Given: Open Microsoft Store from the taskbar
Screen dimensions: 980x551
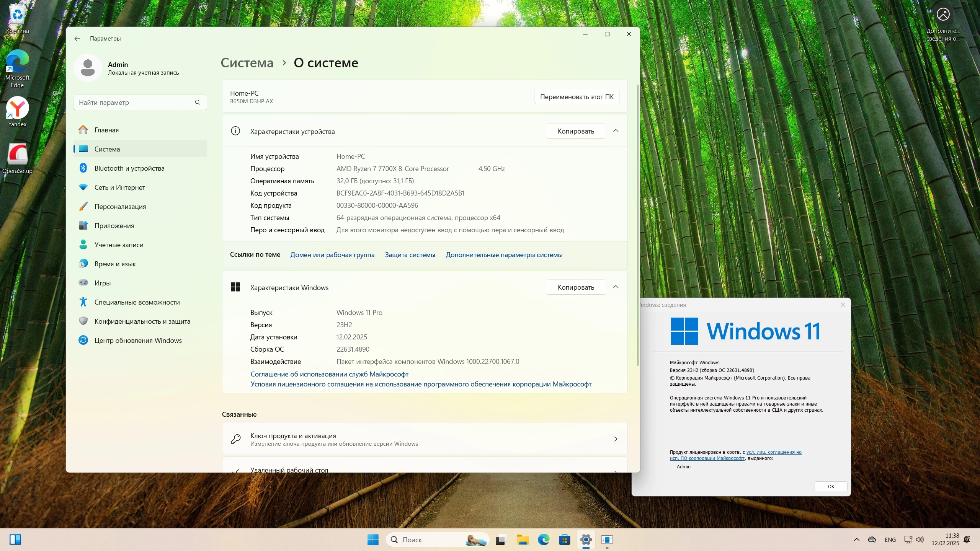Looking at the screenshot, I should (564, 540).
